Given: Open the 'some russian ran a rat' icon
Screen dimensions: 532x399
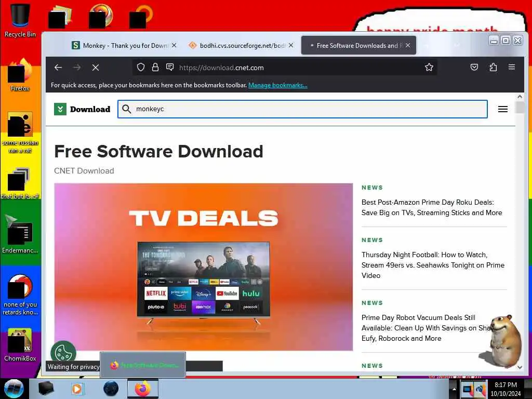Looking at the screenshot, I should tap(20, 133).
